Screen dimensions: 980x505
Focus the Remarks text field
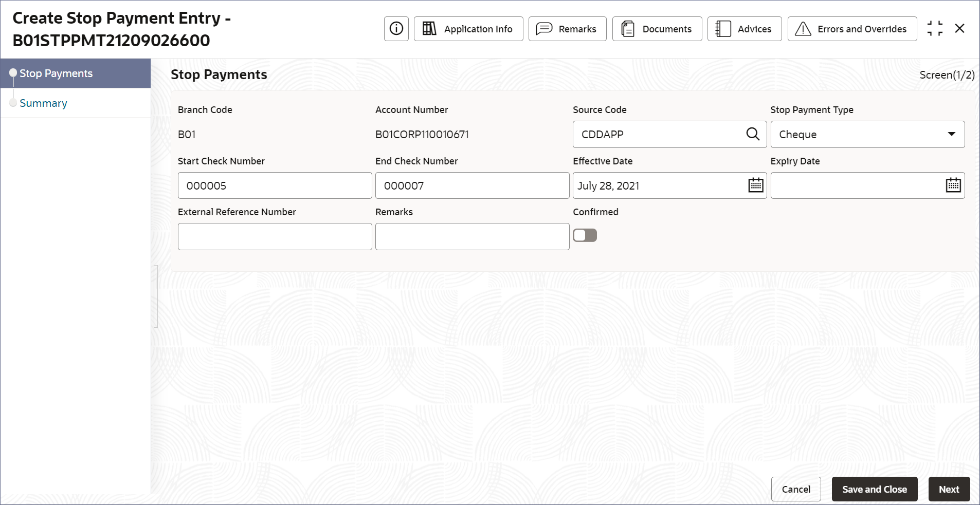point(472,236)
